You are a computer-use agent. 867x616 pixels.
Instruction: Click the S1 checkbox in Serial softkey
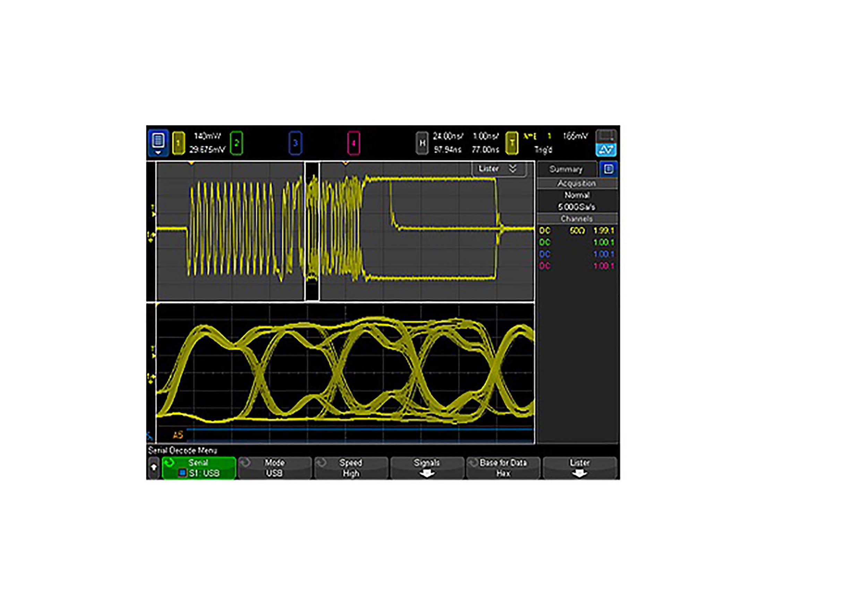182,473
